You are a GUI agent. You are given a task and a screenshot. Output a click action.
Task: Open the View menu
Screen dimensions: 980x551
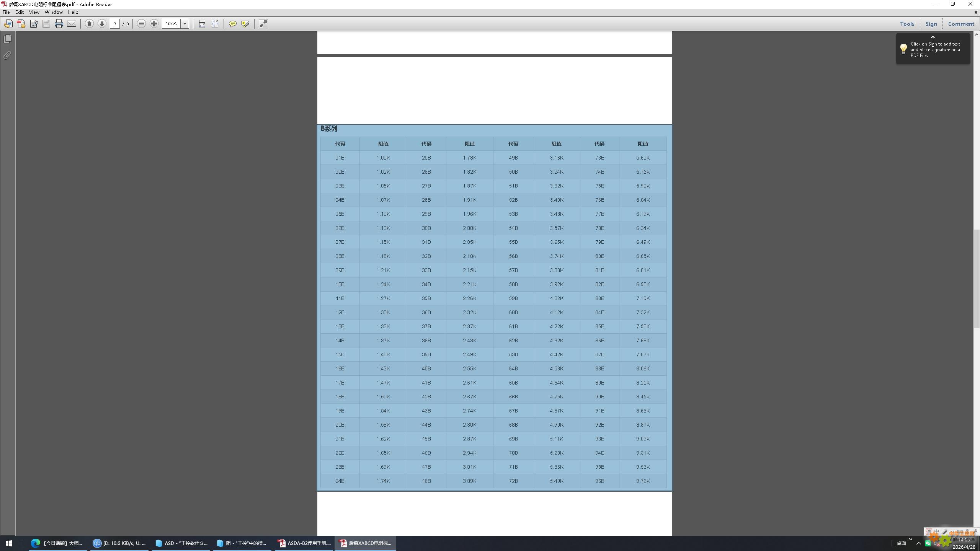pyautogui.click(x=34, y=12)
